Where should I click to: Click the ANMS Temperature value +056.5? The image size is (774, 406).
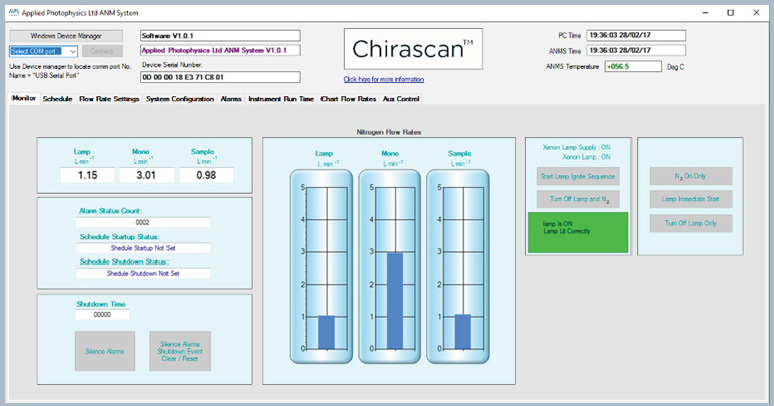click(633, 66)
